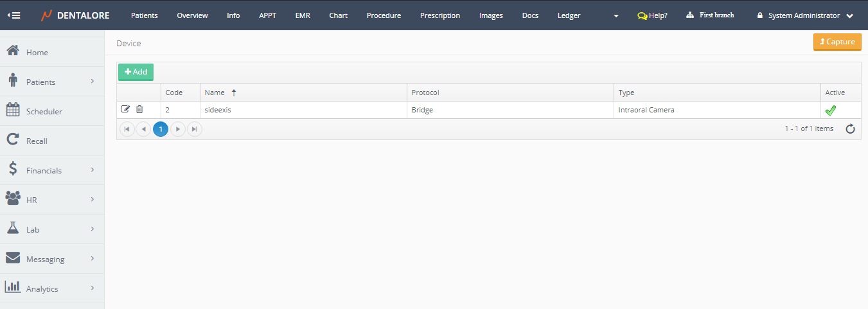Click the orange Capture button
This screenshot has width=868, height=309.
837,42
